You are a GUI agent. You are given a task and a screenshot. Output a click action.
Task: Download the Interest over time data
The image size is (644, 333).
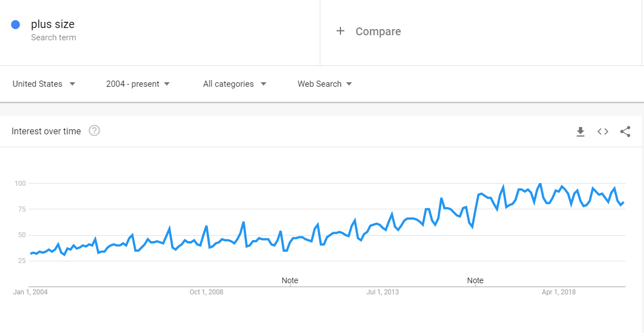tap(580, 132)
